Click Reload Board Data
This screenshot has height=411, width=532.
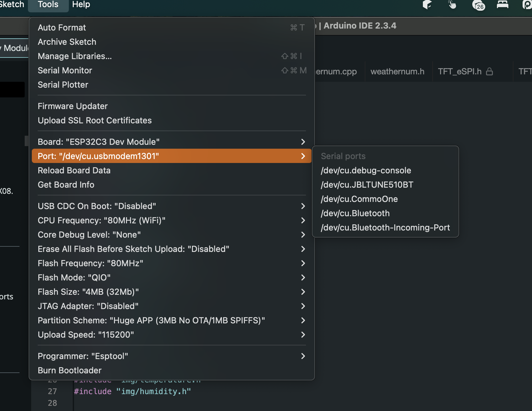(172, 170)
